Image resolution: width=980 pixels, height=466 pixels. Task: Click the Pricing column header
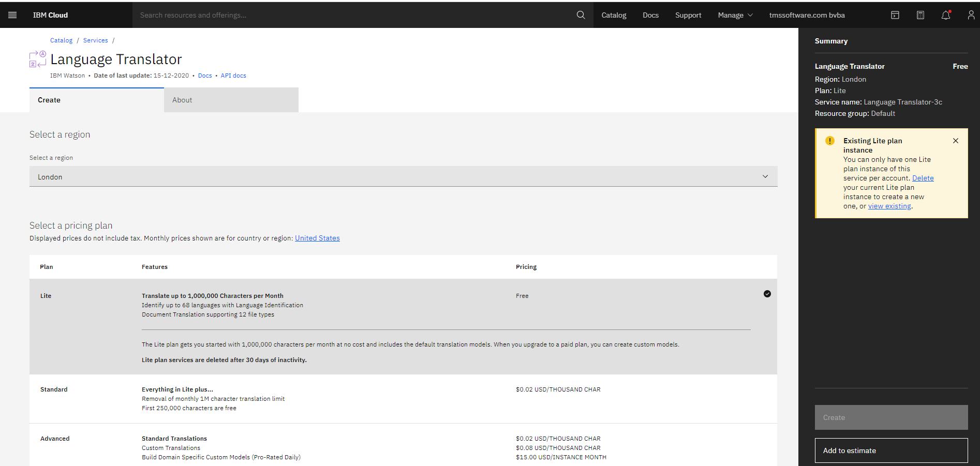coord(526,267)
